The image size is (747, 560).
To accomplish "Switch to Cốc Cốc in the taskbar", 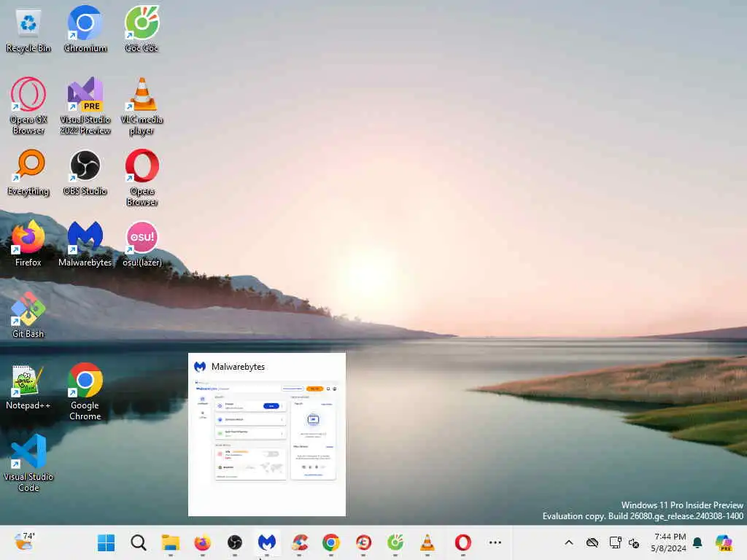I will pos(395,542).
